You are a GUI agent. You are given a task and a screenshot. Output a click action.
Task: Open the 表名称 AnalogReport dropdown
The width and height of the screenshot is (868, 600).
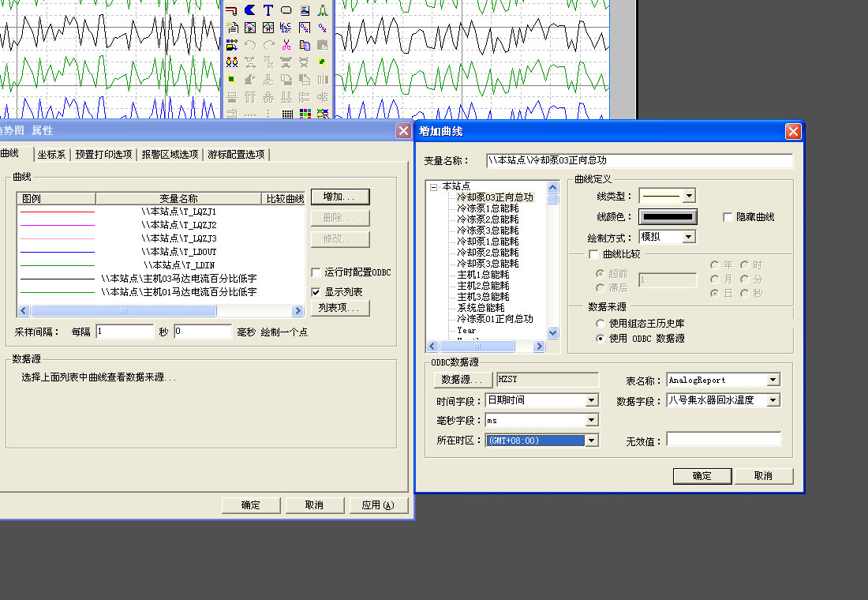click(x=773, y=380)
